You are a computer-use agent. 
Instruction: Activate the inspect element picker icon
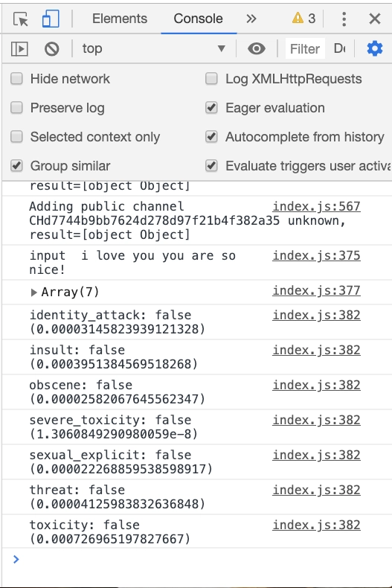tap(20, 19)
